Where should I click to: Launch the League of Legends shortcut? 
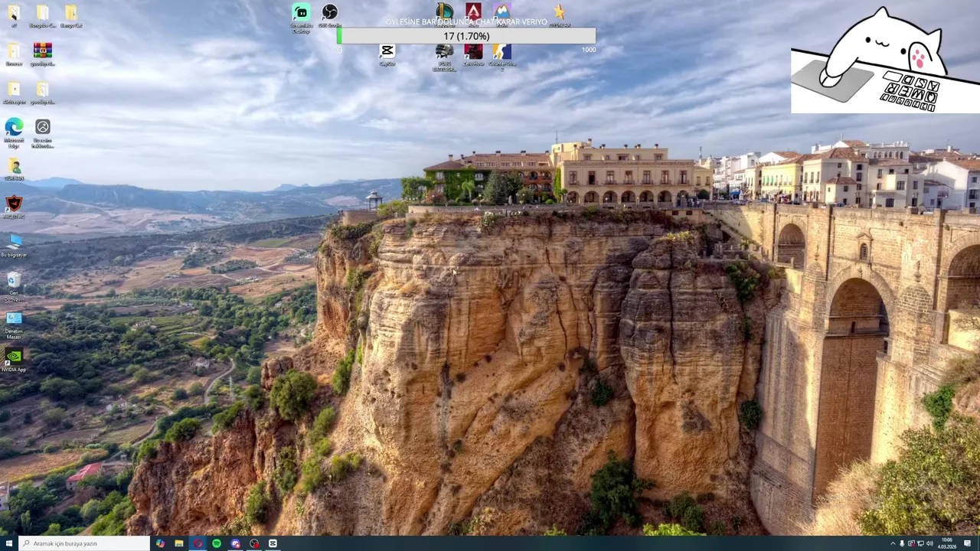[445, 11]
